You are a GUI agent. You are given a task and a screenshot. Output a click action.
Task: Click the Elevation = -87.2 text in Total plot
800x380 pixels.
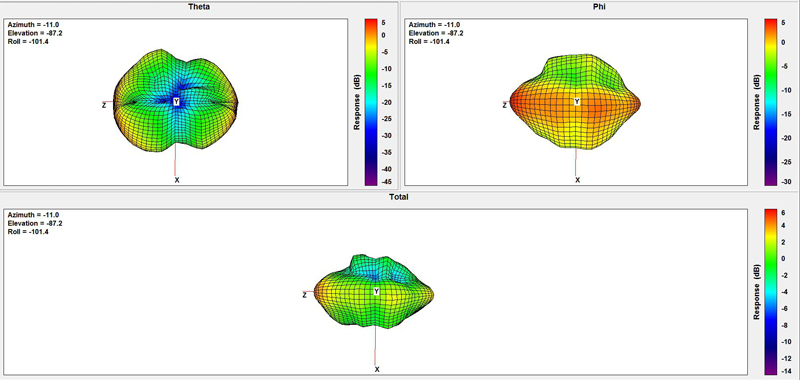35,223
